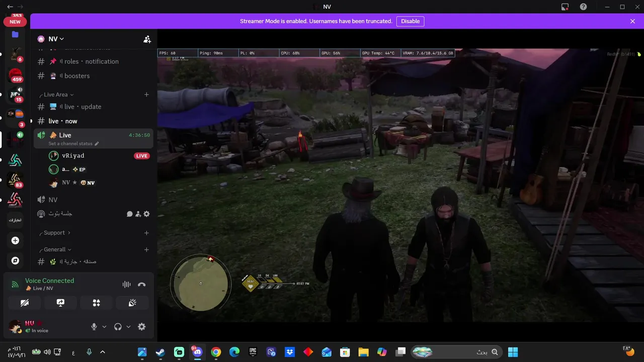Click the share your screen icon
Image resolution: width=644 pixels, height=362 pixels.
(60, 303)
